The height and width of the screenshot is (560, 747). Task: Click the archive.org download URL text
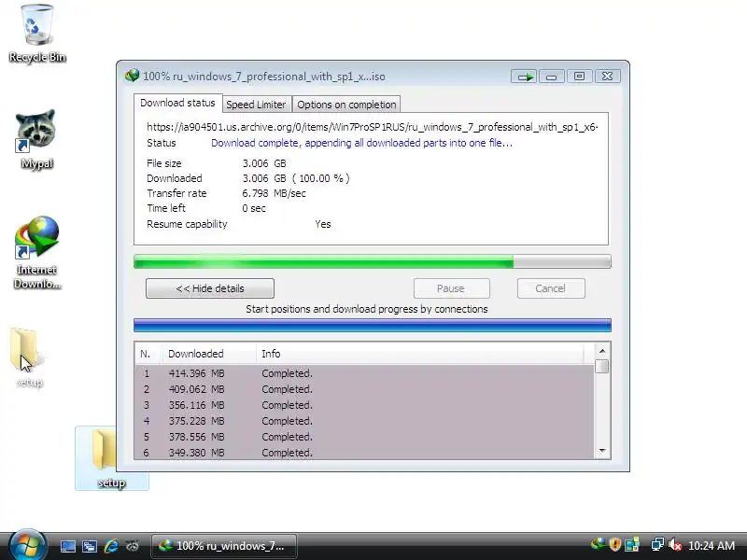point(372,127)
